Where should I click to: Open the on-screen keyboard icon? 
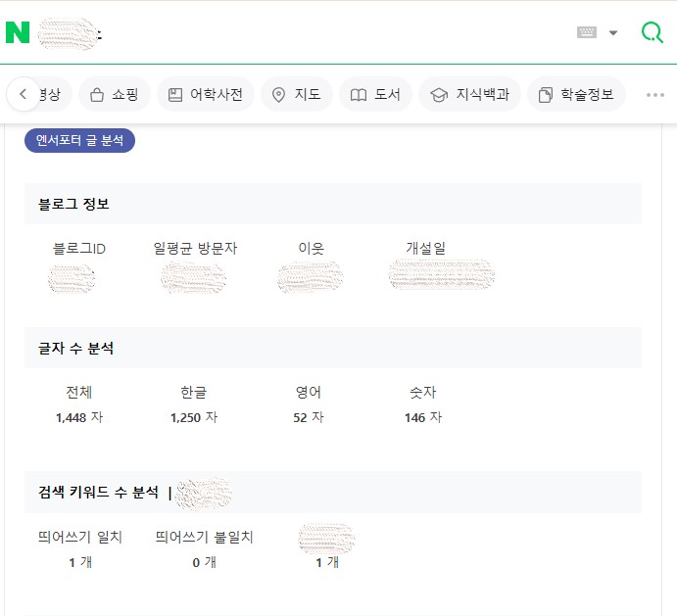click(587, 32)
